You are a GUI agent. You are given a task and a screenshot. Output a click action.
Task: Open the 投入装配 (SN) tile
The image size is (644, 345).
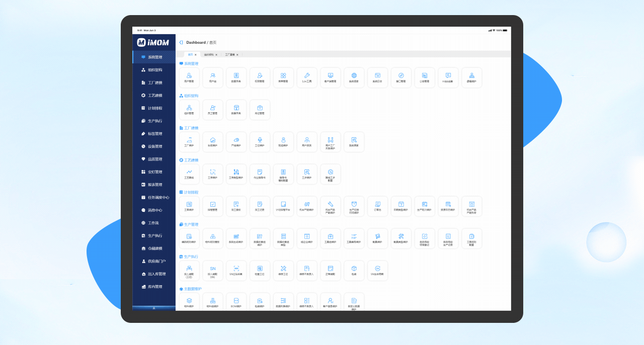coord(213,271)
